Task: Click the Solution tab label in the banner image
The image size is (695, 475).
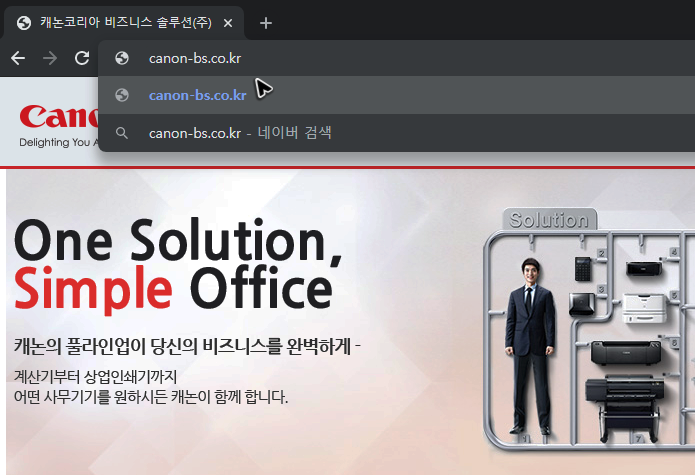Action: pyautogui.click(x=549, y=220)
